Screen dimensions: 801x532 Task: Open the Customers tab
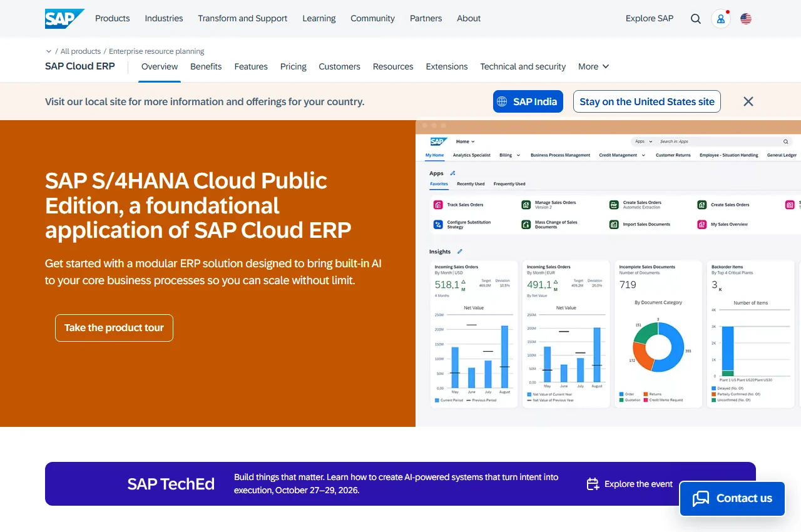(340, 66)
